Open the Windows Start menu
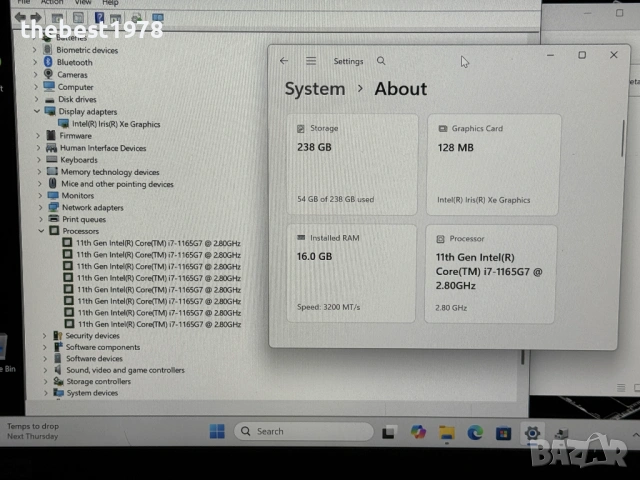 pyautogui.click(x=217, y=431)
